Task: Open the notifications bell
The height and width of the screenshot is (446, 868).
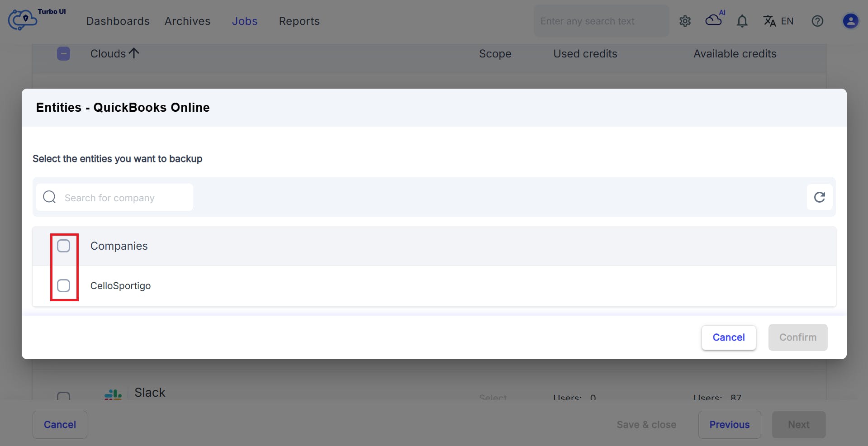Action: pos(742,21)
